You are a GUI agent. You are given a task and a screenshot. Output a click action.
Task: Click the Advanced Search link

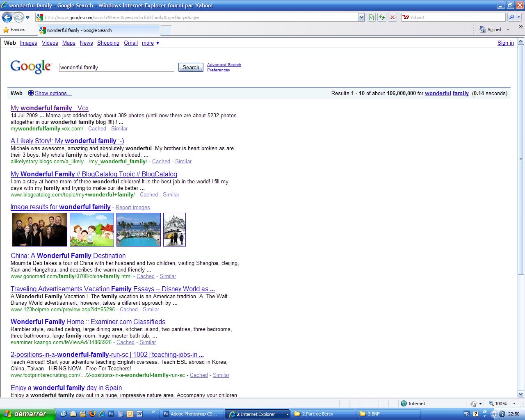[x=224, y=65]
